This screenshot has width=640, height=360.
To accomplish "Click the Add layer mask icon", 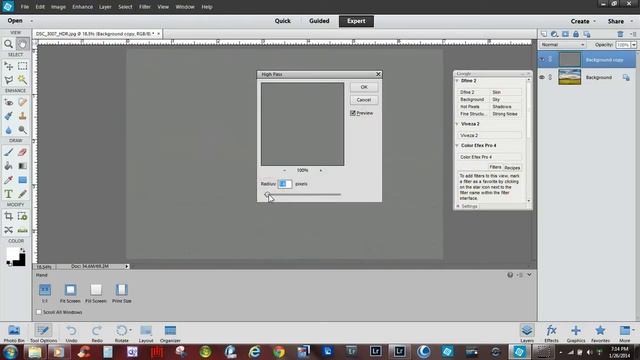I will click(565, 34).
